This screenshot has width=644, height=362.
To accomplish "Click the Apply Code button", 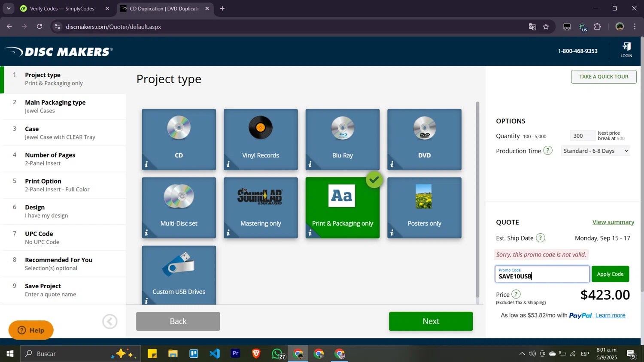I will (x=610, y=274).
